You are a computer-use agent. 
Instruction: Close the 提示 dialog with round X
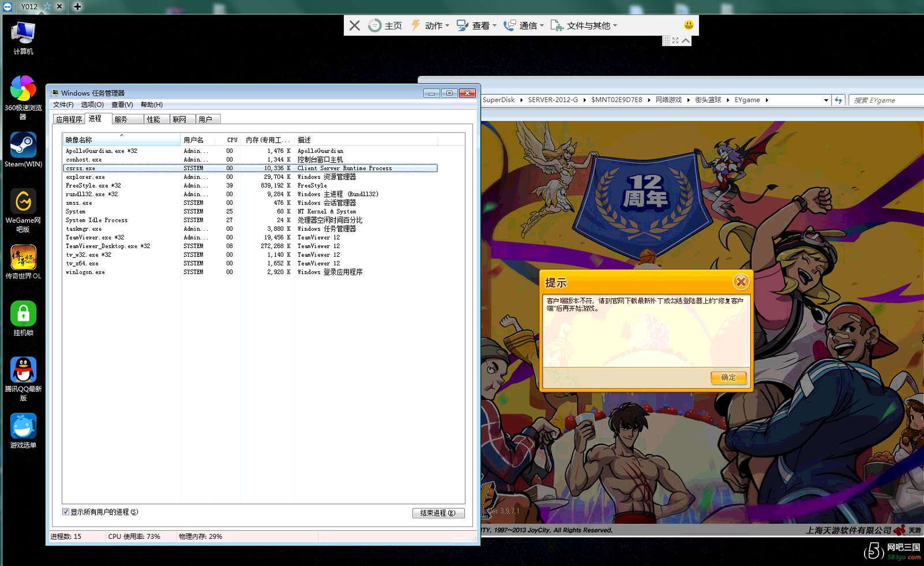741,282
